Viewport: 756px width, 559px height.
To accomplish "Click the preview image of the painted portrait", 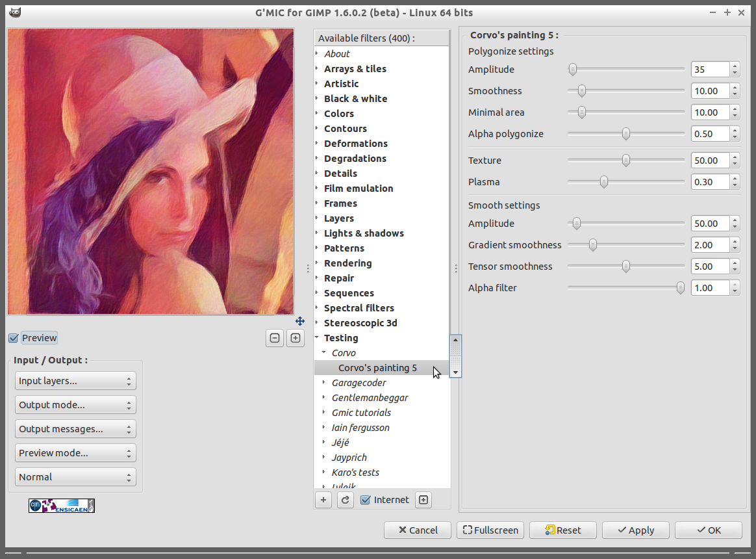I will [151, 172].
